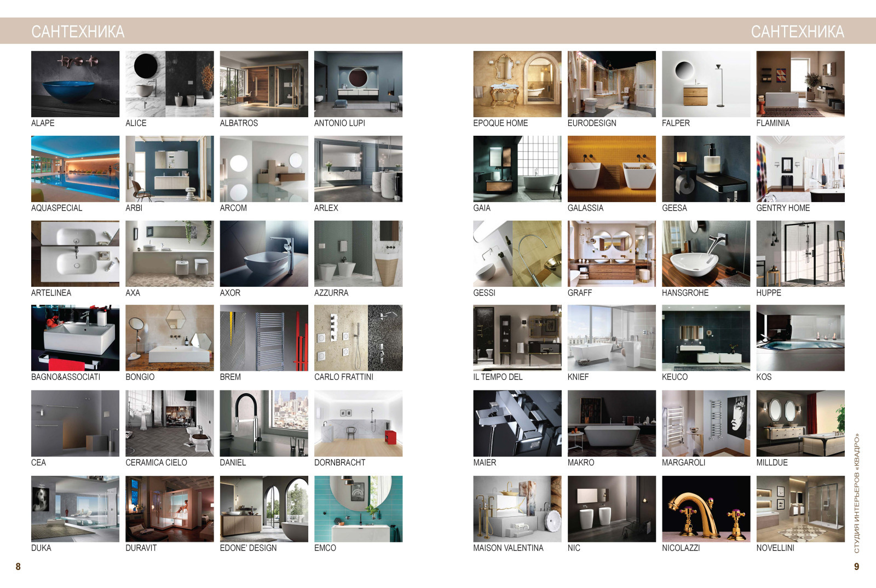This screenshot has height=588, width=876.
Task: Click the MAISON VALENTINA label
Action: coord(508,548)
